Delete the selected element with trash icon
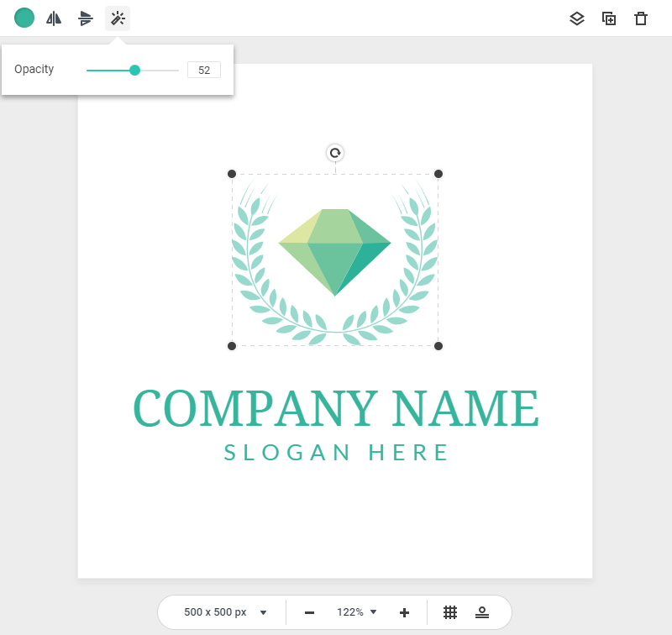672x635 pixels. coord(641,18)
